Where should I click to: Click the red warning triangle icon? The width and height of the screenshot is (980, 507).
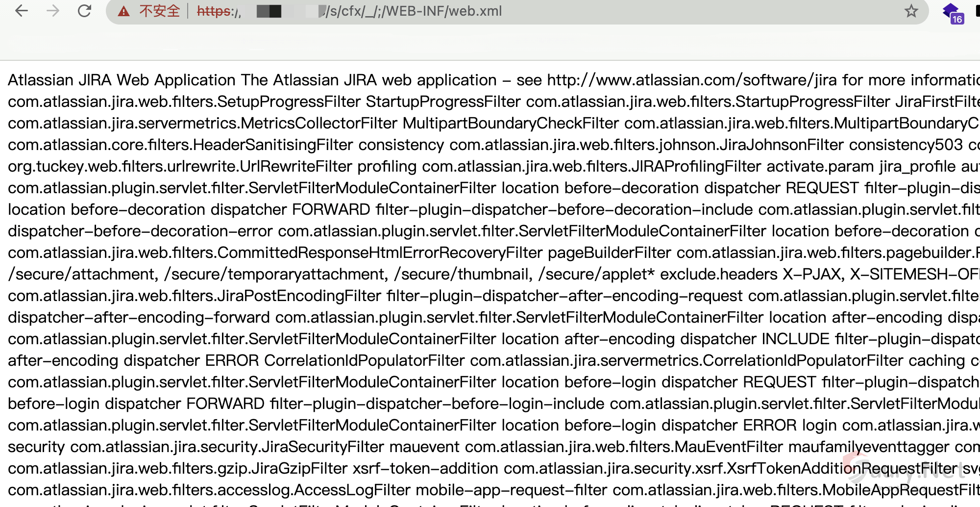[124, 11]
